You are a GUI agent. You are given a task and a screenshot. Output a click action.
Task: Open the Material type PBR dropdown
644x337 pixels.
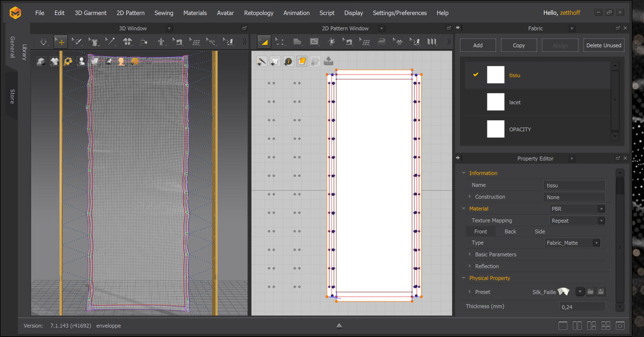(577, 209)
